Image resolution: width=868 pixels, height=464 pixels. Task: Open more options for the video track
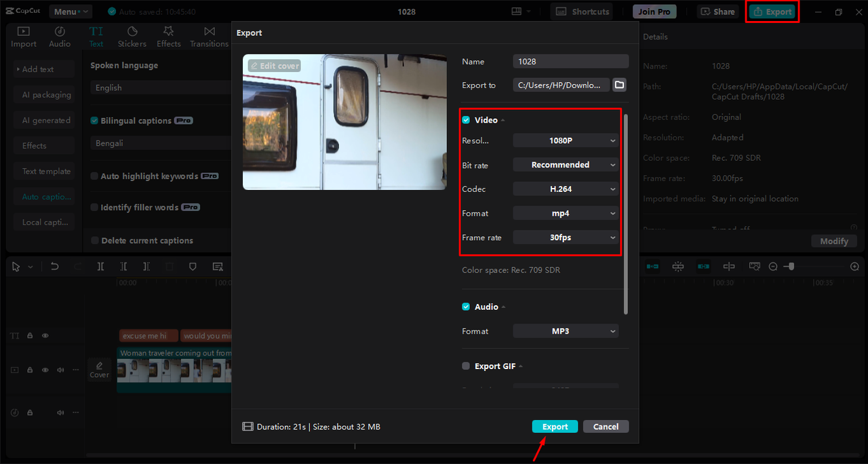(x=75, y=370)
